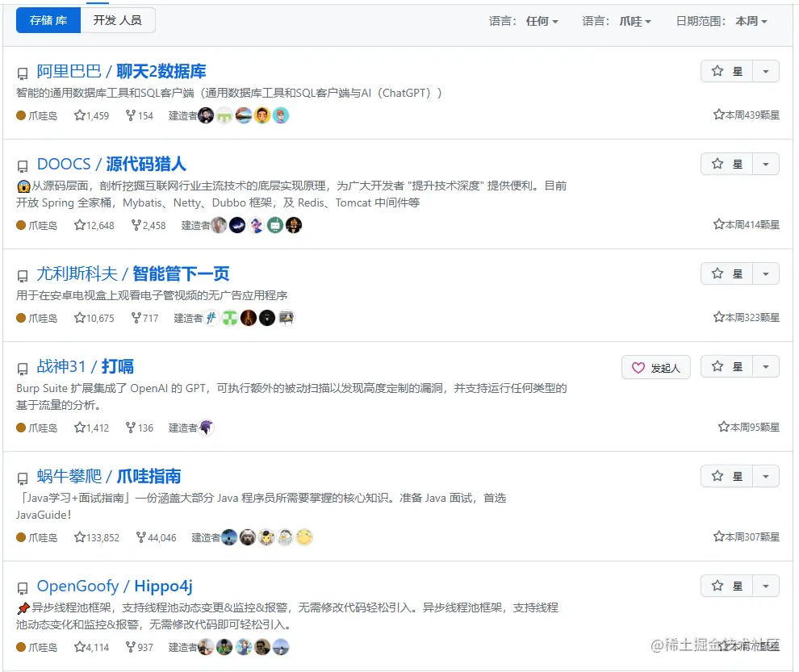
Task: Open the 语言 任何 spoken language dropdown
Action: click(x=523, y=21)
